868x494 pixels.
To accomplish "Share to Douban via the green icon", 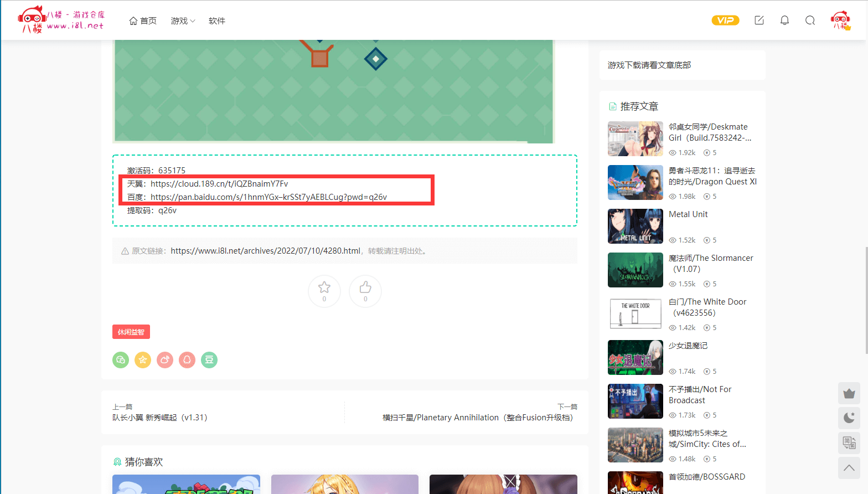I will coord(209,360).
